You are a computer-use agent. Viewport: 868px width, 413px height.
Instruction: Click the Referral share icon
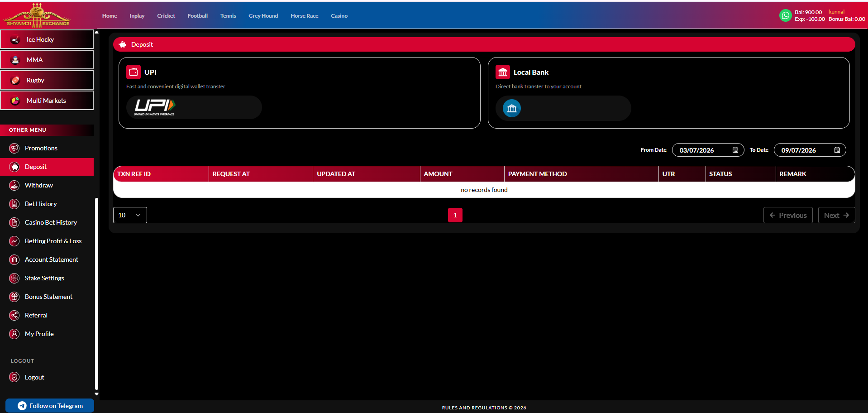tap(14, 315)
